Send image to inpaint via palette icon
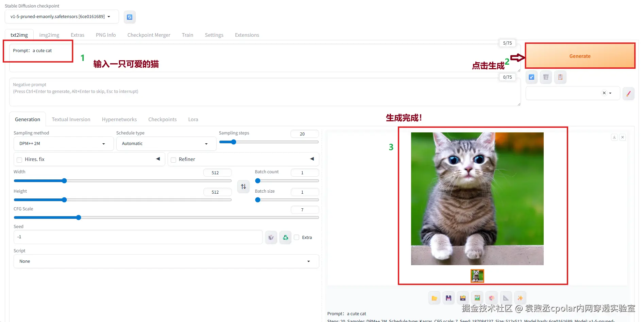Screen dimensions: 644x322 pos(492,298)
